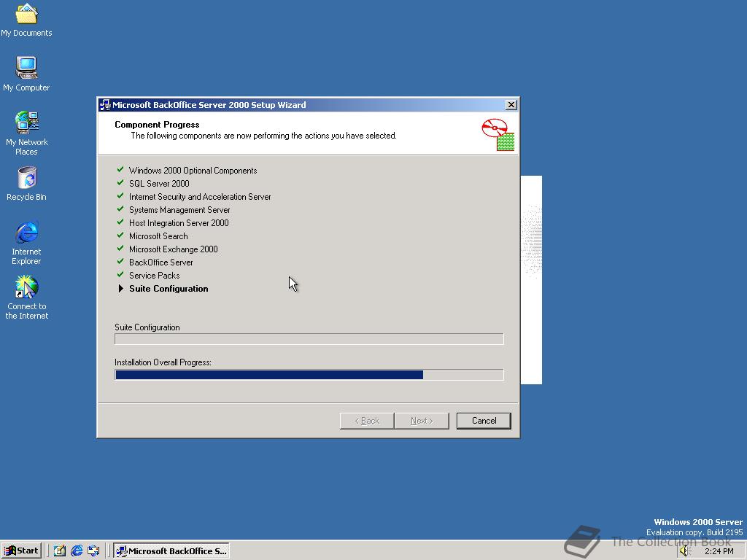Click the Windows 2000 Optional Components text
Viewport: 747px width, 560px height.
(x=193, y=171)
